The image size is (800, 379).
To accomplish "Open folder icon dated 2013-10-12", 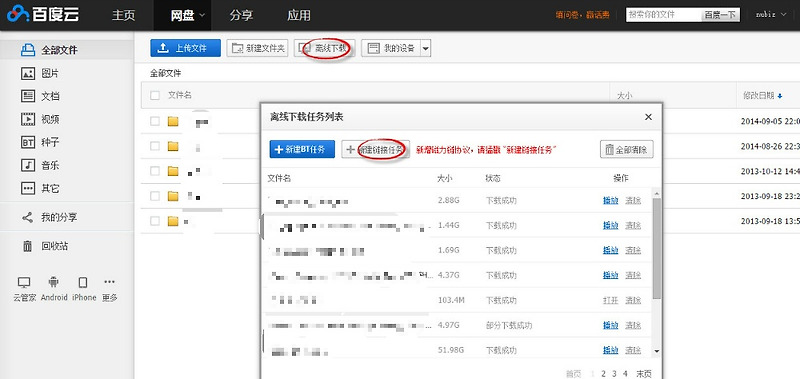I will tap(173, 171).
